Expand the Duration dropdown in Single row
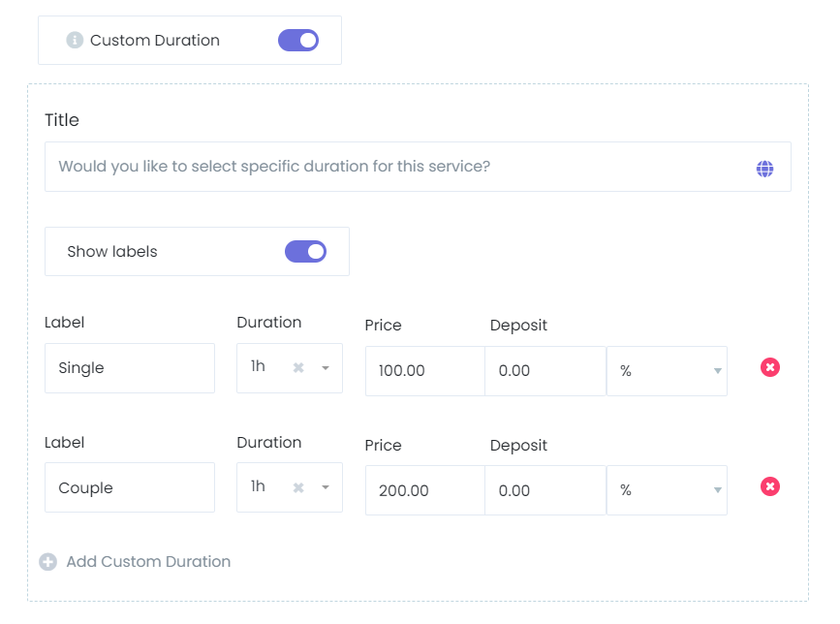Viewport: 840px width, 624px height. tap(327, 367)
